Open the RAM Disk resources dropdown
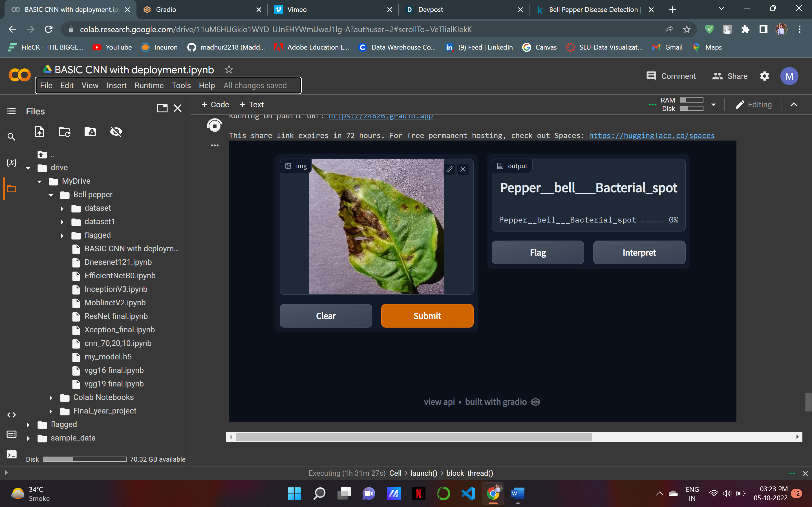 [x=713, y=104]
